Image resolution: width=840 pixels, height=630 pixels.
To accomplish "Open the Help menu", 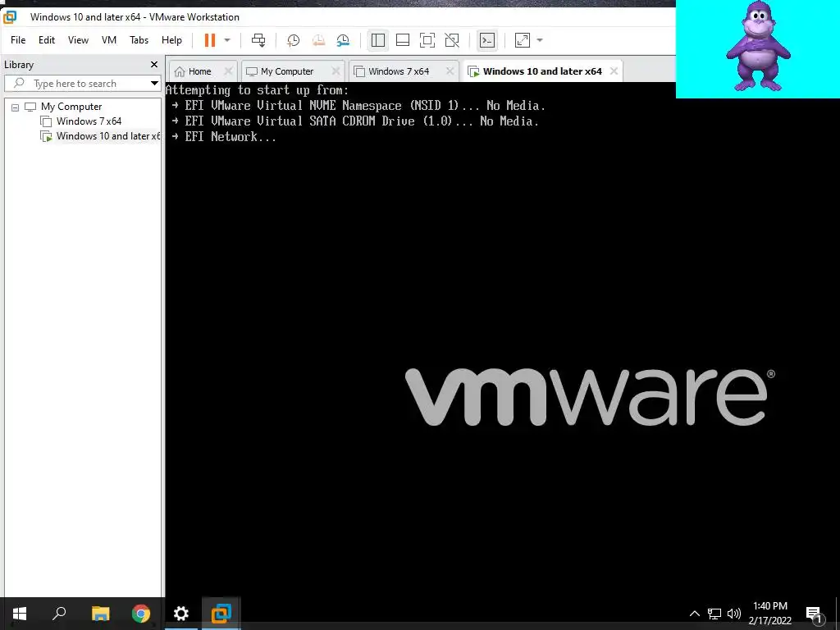I will [171, 40].
